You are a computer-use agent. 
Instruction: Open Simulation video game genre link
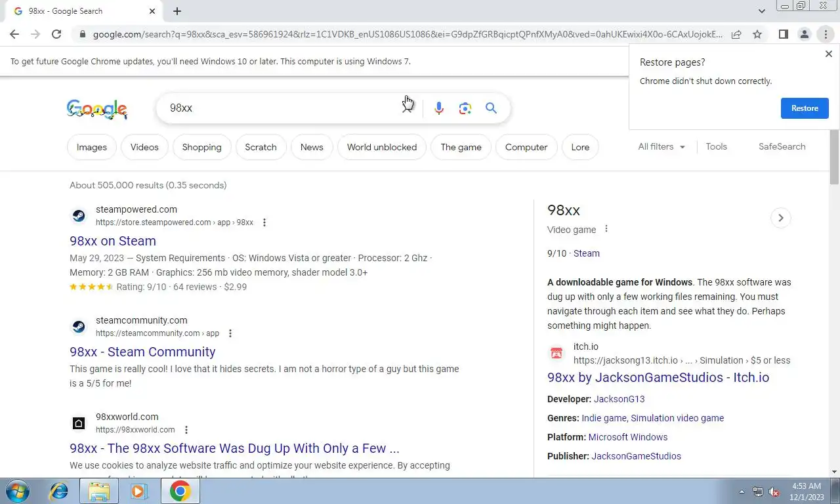(677, 418)
